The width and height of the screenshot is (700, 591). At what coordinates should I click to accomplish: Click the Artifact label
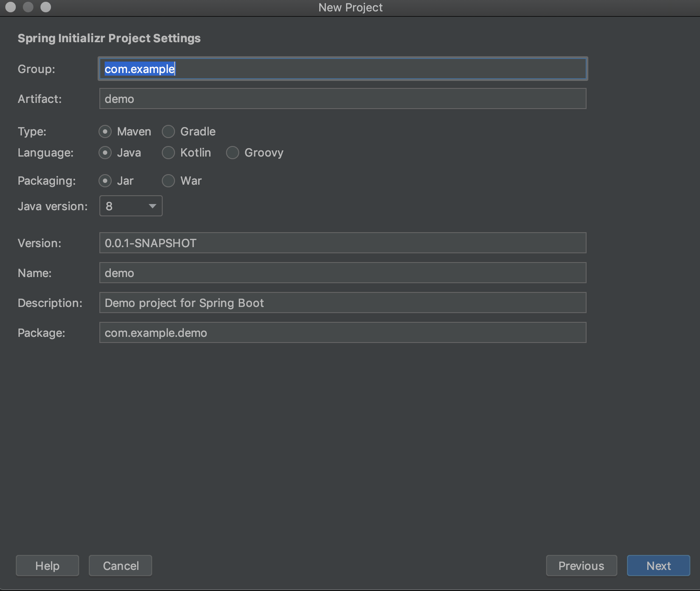tap(40, 99)
